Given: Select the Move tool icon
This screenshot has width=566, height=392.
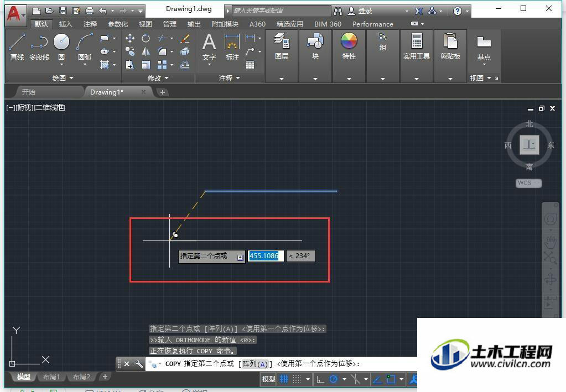Looking at the screenshot, I should (130, 38).
